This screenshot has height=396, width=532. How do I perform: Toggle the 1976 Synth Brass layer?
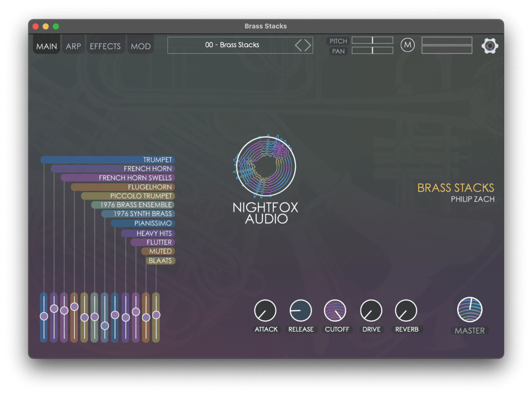[x=143, y=214]
